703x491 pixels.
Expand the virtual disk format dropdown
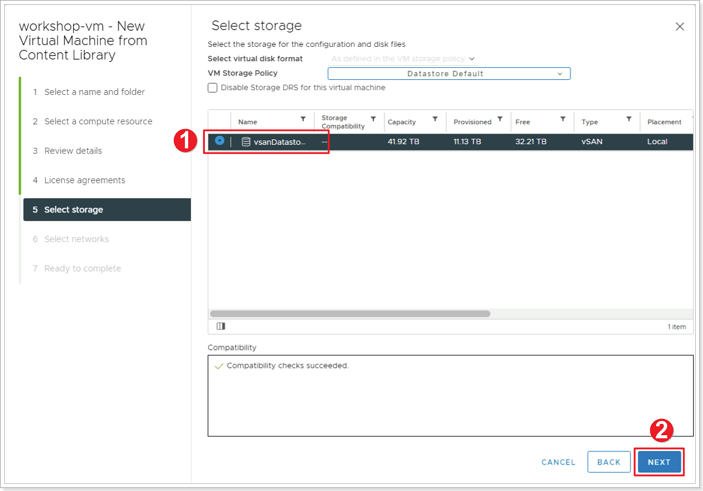pos(403,59)
